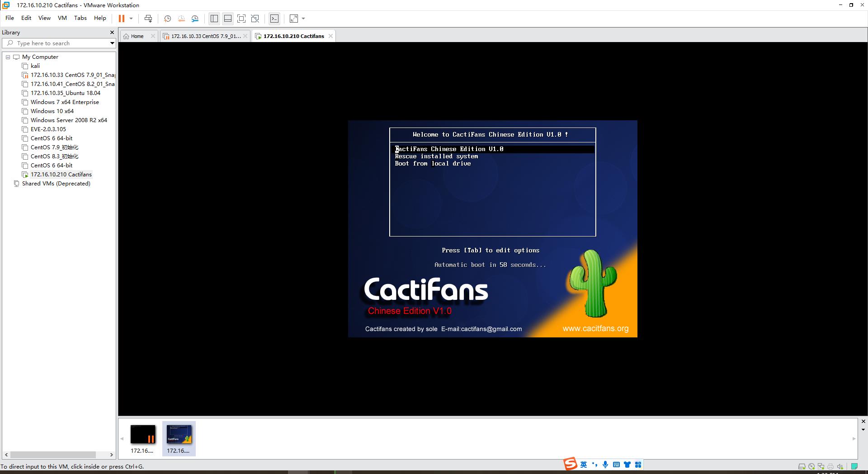This screenshot has height=474, width=868.
Task: Toggle the thumbnail bar visibility
Action: point(228,19)
